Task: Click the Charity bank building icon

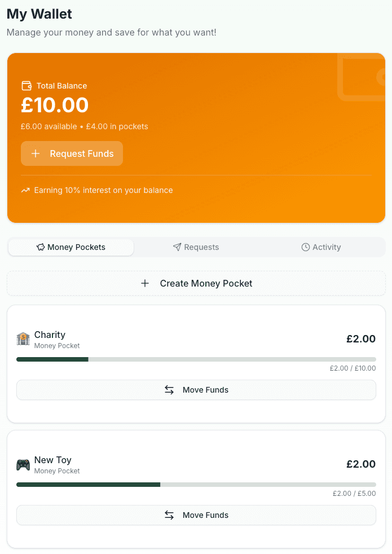Action: [x=23, y=339]
